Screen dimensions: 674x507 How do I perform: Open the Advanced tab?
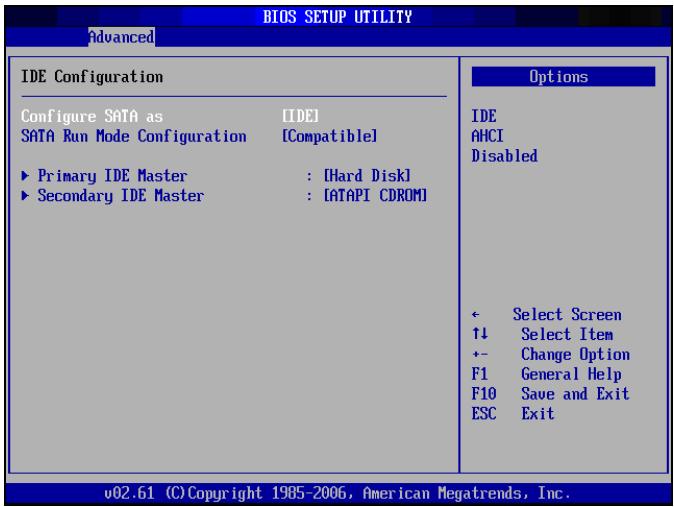tap(121, 37)
